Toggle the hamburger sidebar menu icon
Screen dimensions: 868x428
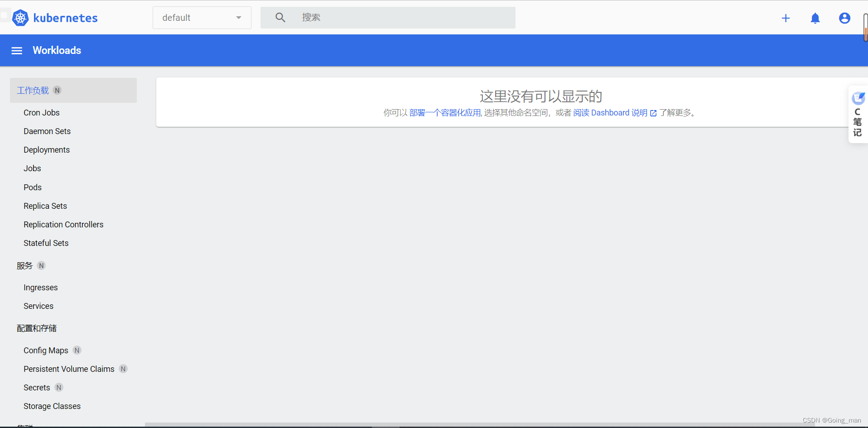[x=17, y=51]
